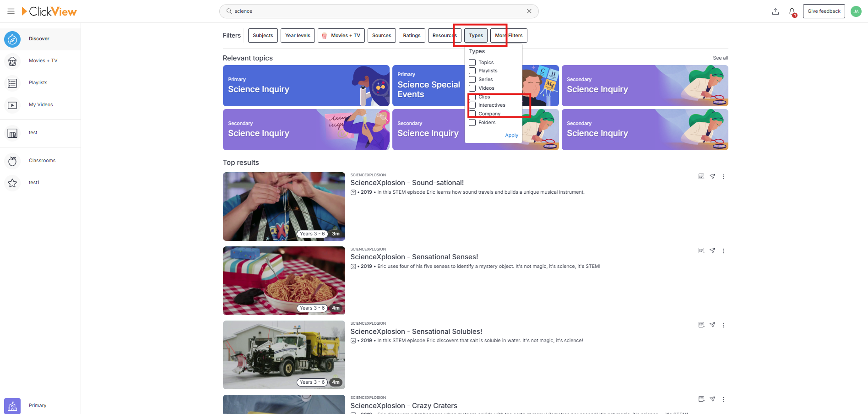Image resolution: width=868 pixels, height=414 pixels.
Task: Click the My Videos sidebar icon
Action: (x=12, y=105)
